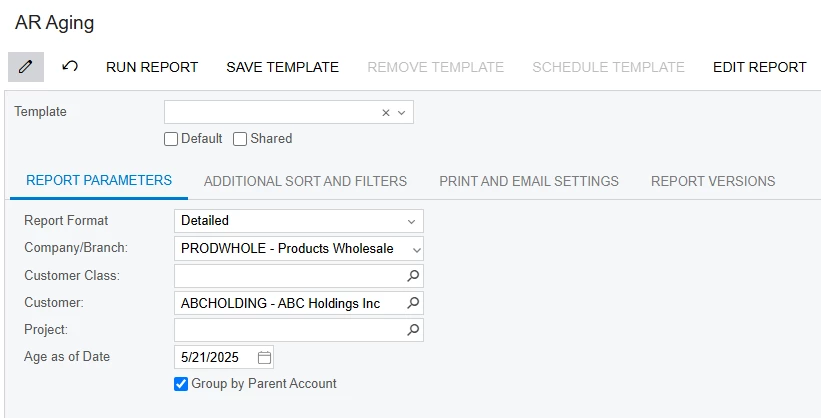The image size is (821, 418).
Task: Open Print and Email Settings tab
Action: tap(529, 181)
